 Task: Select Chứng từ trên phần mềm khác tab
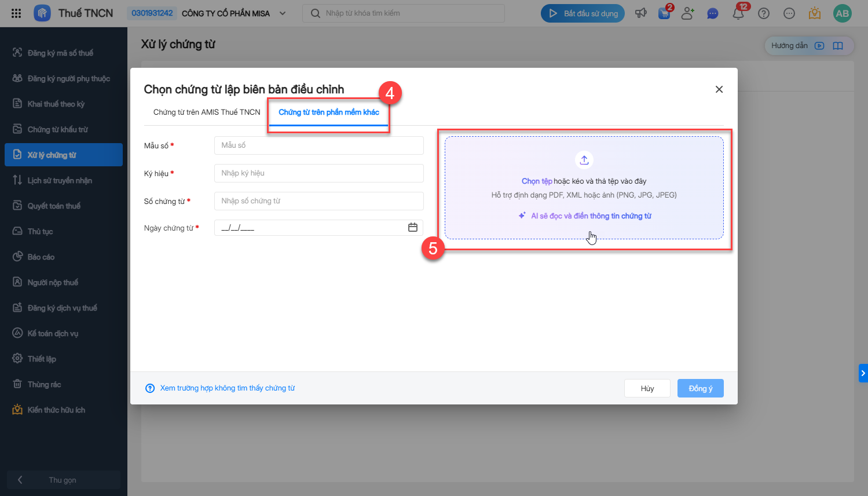click(329, 112)
